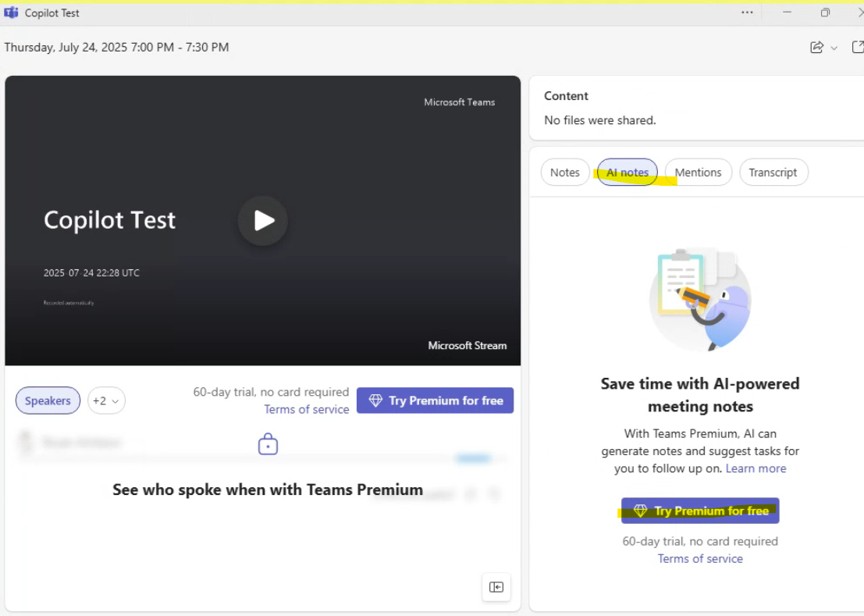Viewport: 864px width, 616px height.
Task: Click Learn more about Teams Premium
Action: (756, 468)
